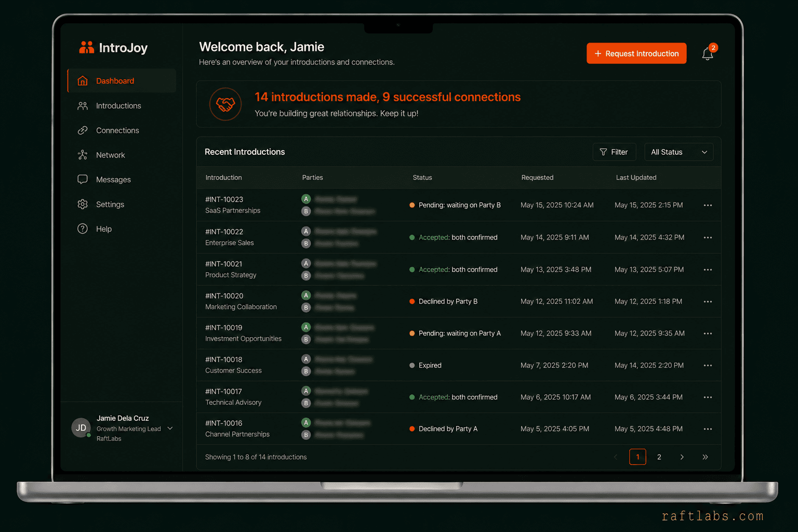Jump to last page double arrow
The width and height of the screenshot is (798, 532).
705,457
